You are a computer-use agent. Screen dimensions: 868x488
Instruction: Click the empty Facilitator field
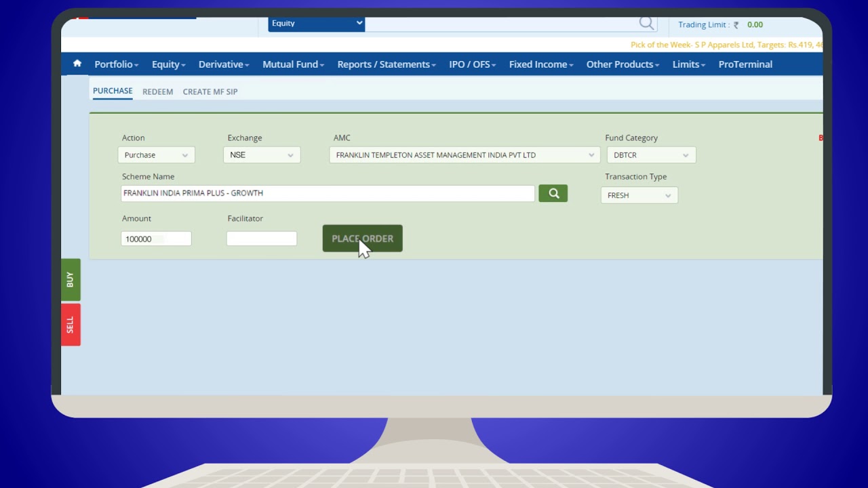[262, 239]
